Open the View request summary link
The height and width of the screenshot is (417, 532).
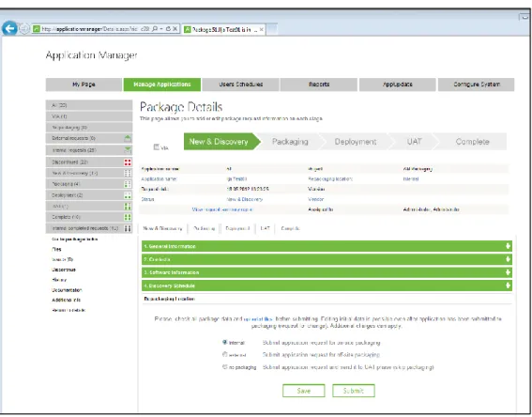point(222,209)
